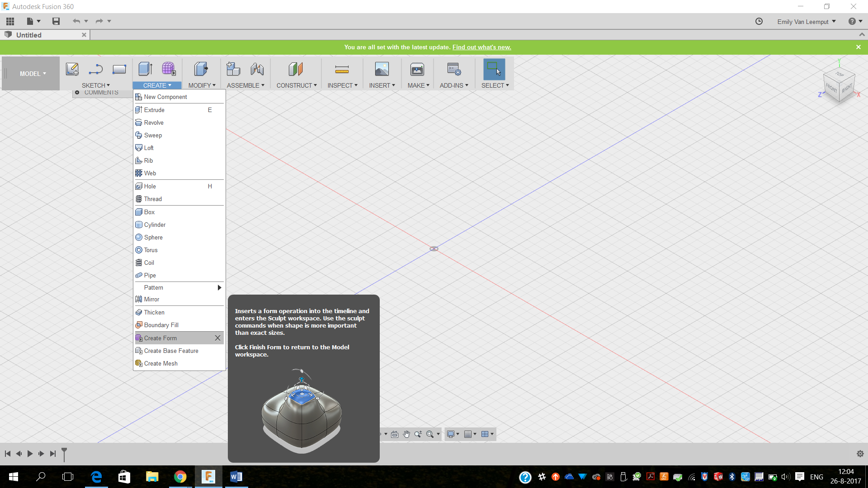868x488 pixels.
Task: Click Find out what's new link
Action: coord(481,47)
